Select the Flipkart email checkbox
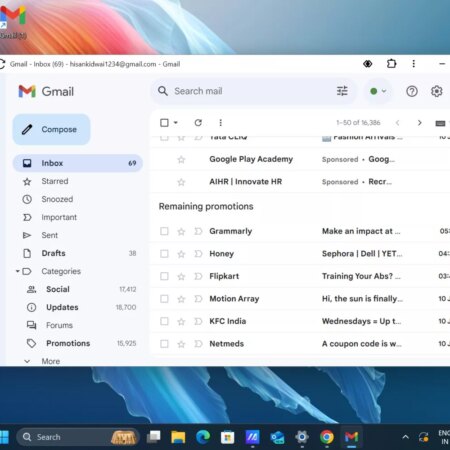Viewport: 450px width, 450px height. pos(164,276)
